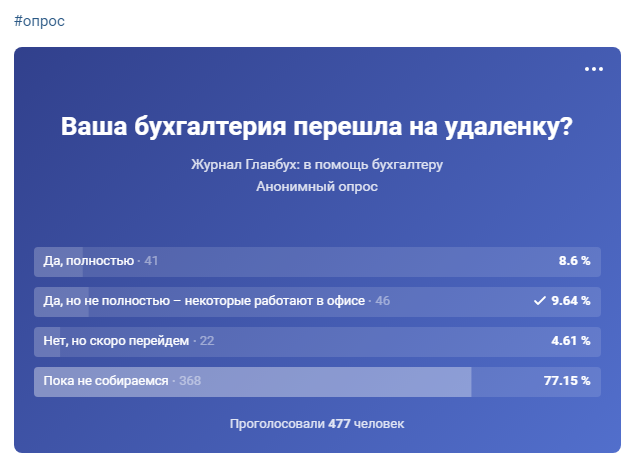Click the 77.15 % result value
The height and width of the screenshot is (460, 636).
(568, 381)
